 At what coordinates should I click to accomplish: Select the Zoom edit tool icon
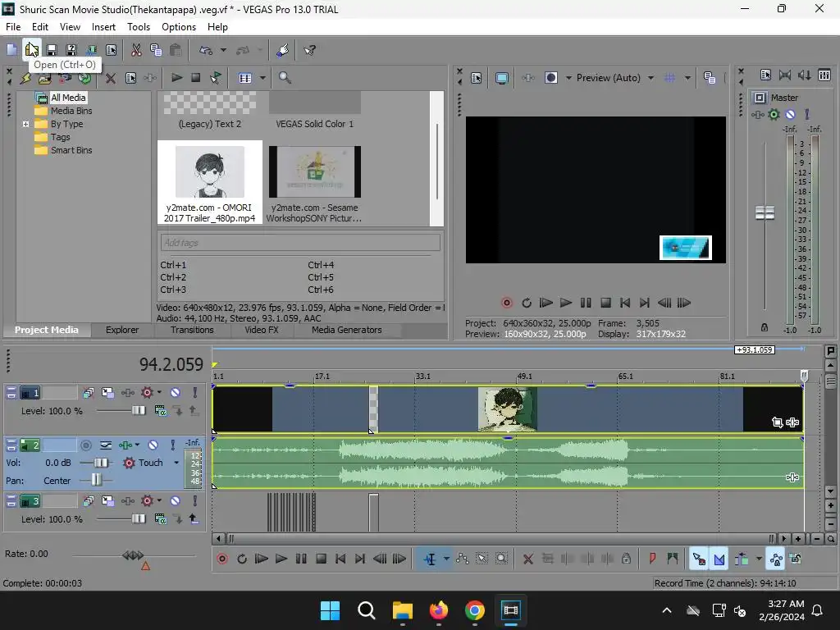(501, 559)
